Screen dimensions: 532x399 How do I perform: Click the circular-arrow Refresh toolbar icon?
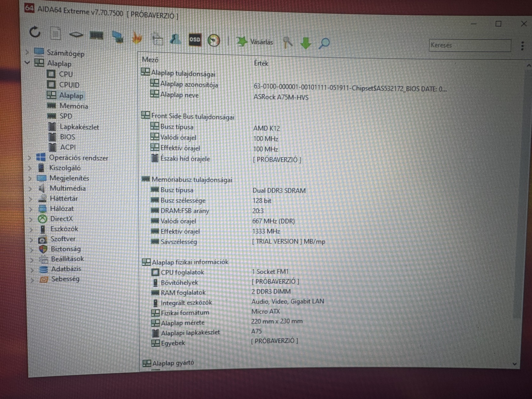pos(35,32)
